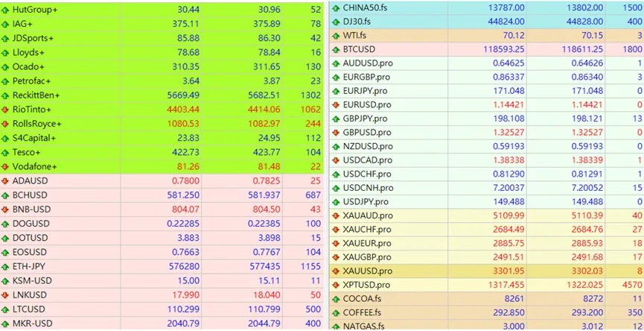The image size is (644, 331).
Task: Select the USDCNH.pro symbol name
Action: point(368,189)
